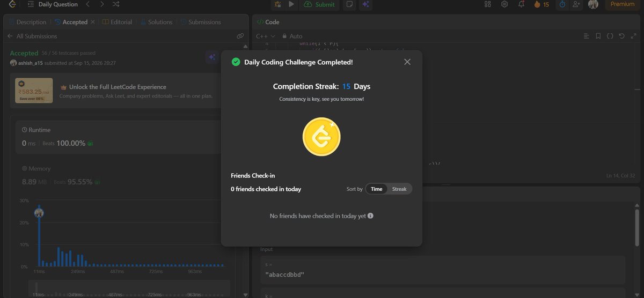Image resolution: width=644 pixels, height=298 pixels.
Task: Click the Unlock the Full LeetCode Experience banner
Action: [115, 91]
